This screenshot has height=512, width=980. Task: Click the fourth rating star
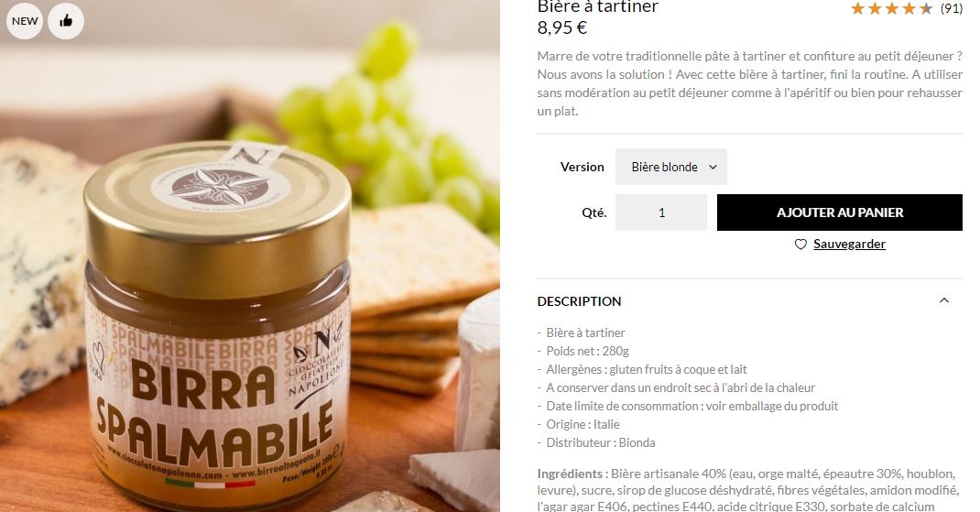[x=909, y=9]
